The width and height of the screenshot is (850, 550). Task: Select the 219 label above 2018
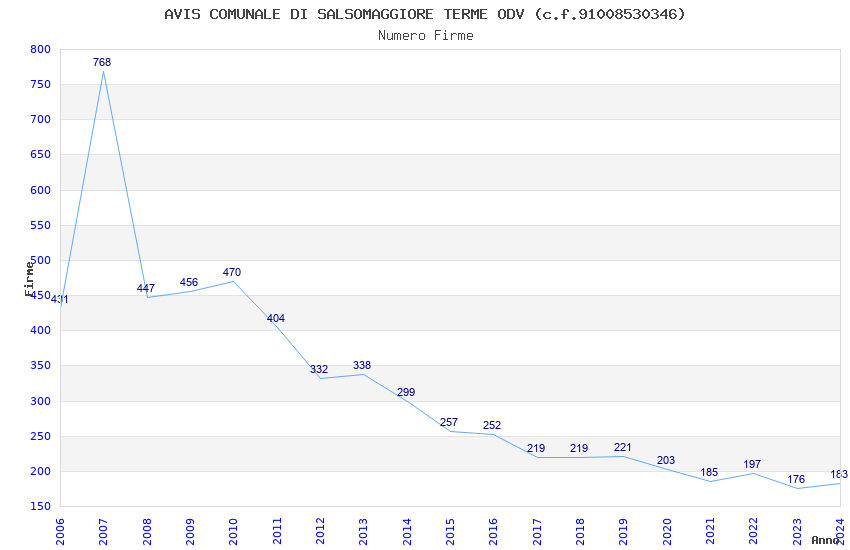[x=579, y=449]
